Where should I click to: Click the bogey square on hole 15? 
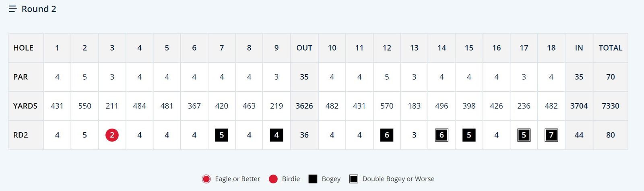point(469,135)
